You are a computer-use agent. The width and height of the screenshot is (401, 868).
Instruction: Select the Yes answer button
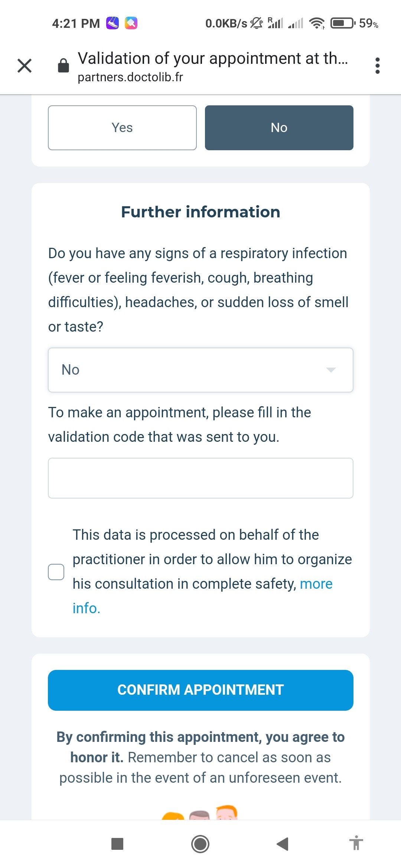[x=122, y=128]
